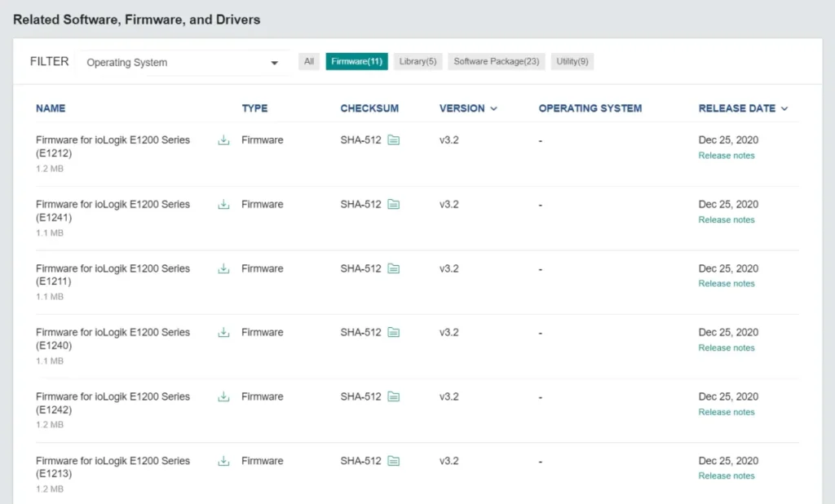This screenshot has width=835, height=504.
Task: Open Release notes for E1213 firmware
Action: [727, 476]
